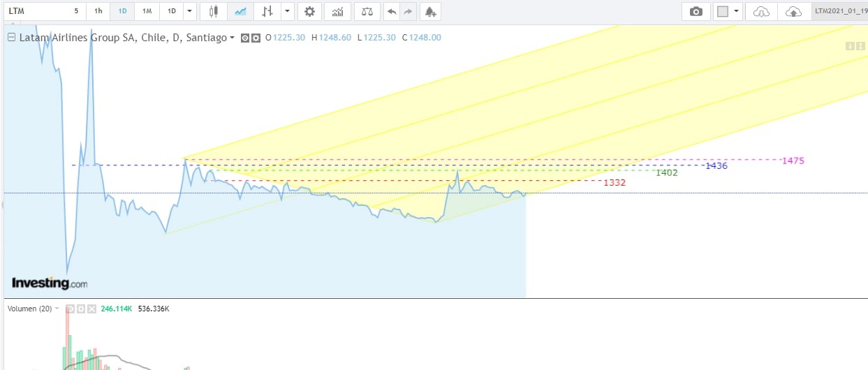Switch to the highlighted 1D interval
The width and height of the screenshot is (868, 370).
[x=122, y=11]
